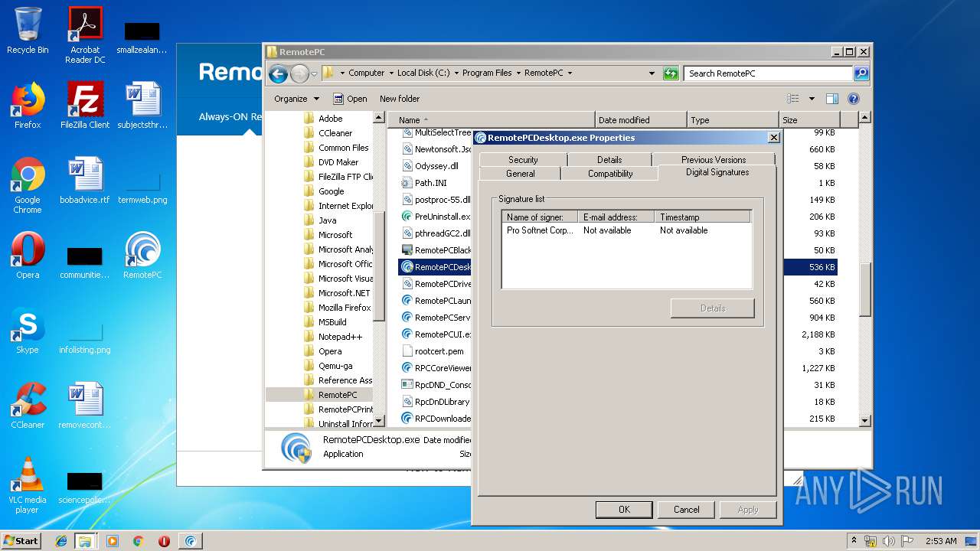Click RemotePC icon in taskbar
Screen dimensions: 980x551
(191, 541)
